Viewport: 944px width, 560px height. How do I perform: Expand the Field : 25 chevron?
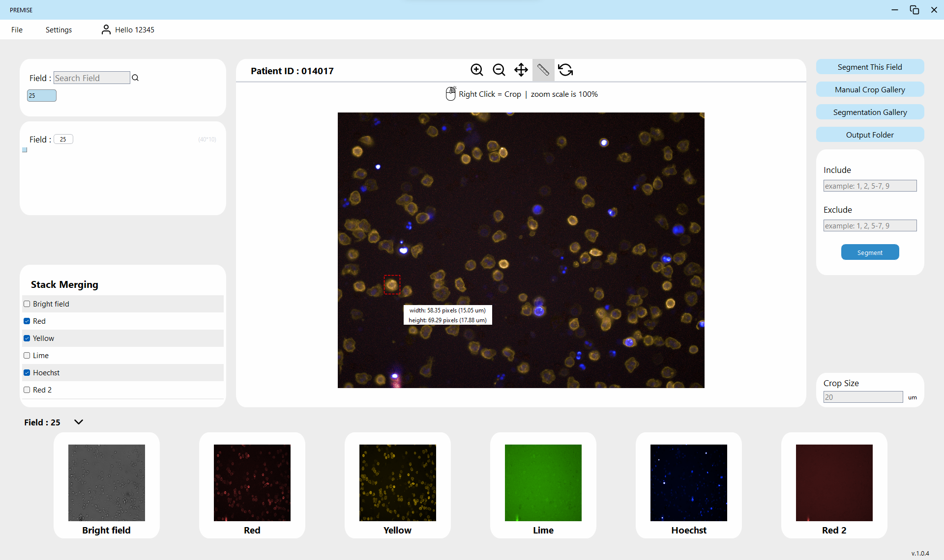point(79,422)
